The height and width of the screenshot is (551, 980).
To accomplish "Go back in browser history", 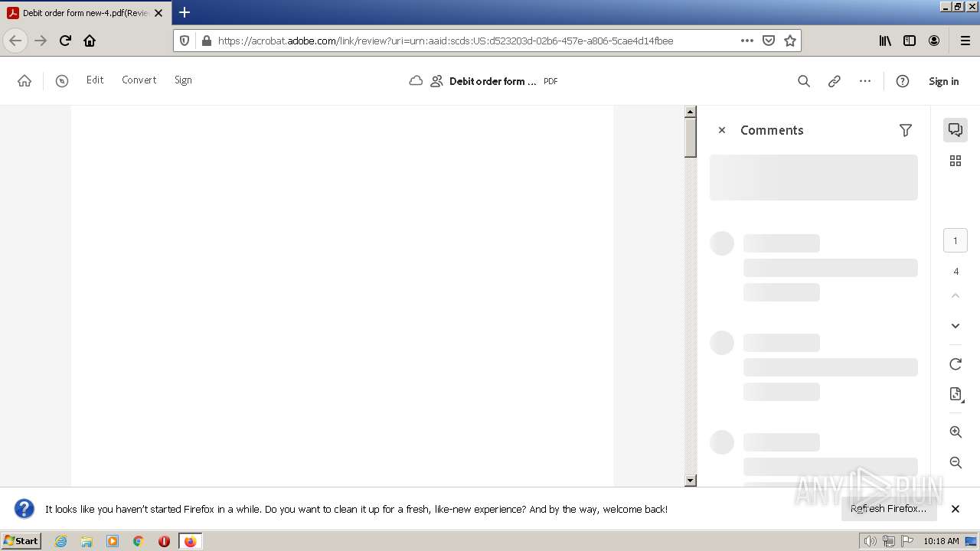I will click(15, 41).
